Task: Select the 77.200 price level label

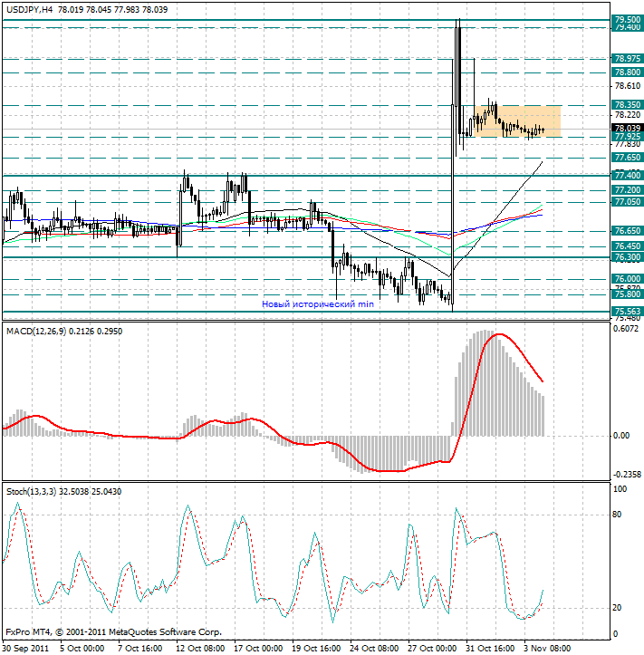Action: [x=628, y=190]
